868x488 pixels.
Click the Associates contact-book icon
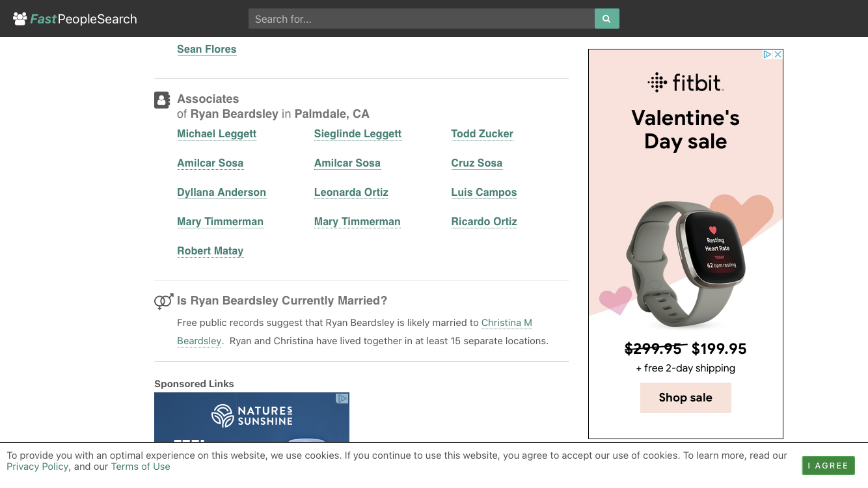pos(162,100)
